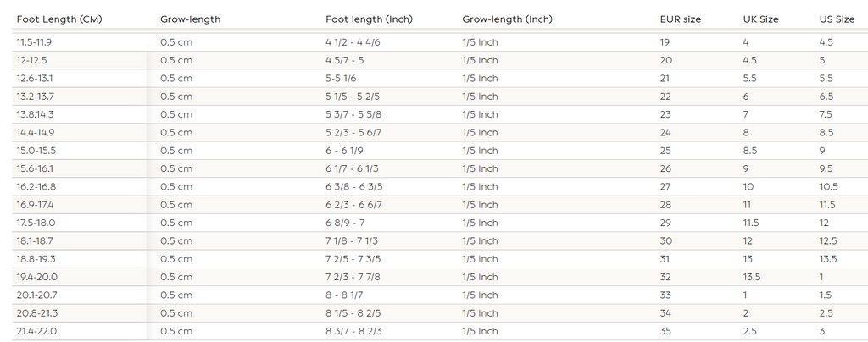This screenshot has height=342, width=868.
Task: Click EUR size 35 cell
Action: (665, 331)
